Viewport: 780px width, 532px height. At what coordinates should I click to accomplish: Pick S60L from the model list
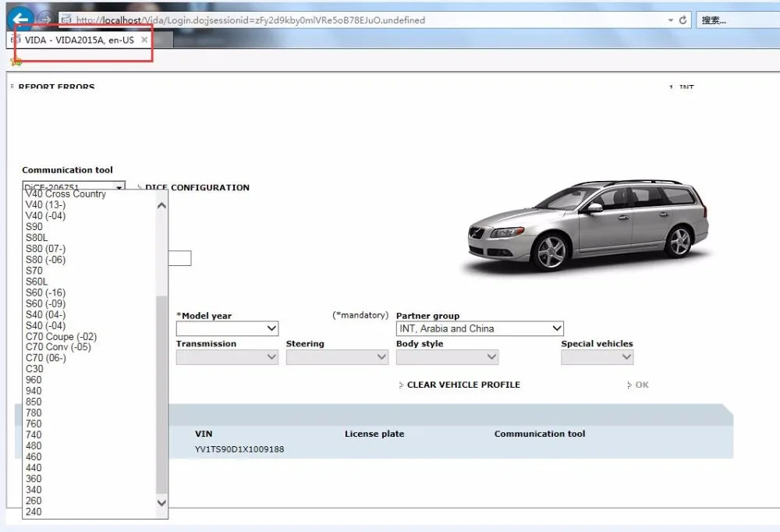[x=37, y=281]
